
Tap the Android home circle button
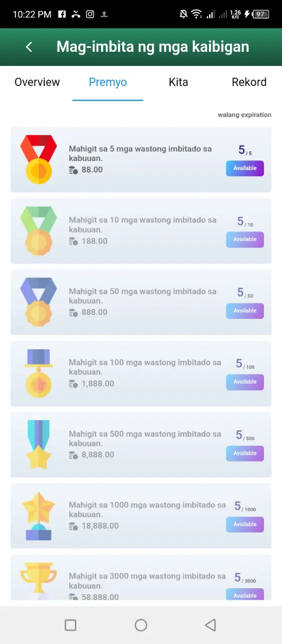click(x=141, y=625)
